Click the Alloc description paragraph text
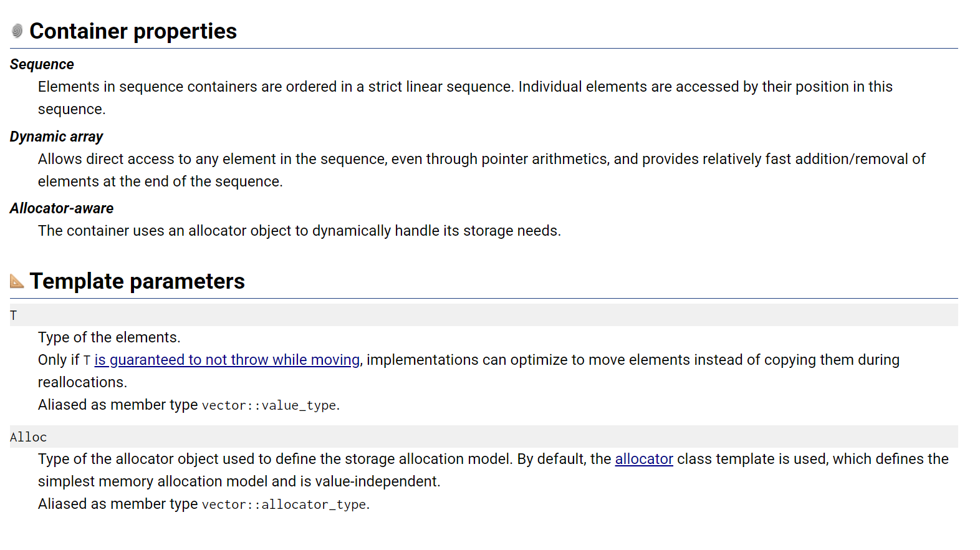The width and height of the screenshot is (980, 550). (493, 470)
